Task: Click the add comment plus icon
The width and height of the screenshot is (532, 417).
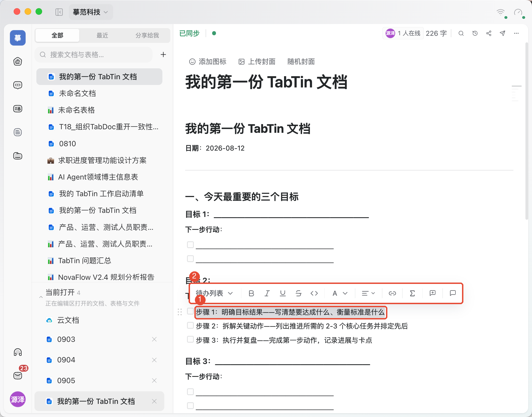Action: pos(432,293)
